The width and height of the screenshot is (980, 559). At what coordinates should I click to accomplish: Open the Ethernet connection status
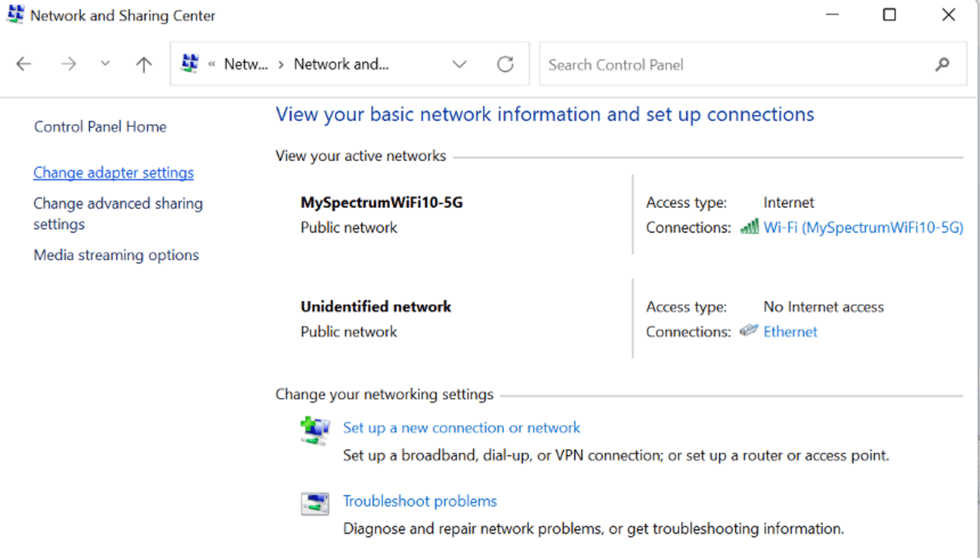point(790,331)
